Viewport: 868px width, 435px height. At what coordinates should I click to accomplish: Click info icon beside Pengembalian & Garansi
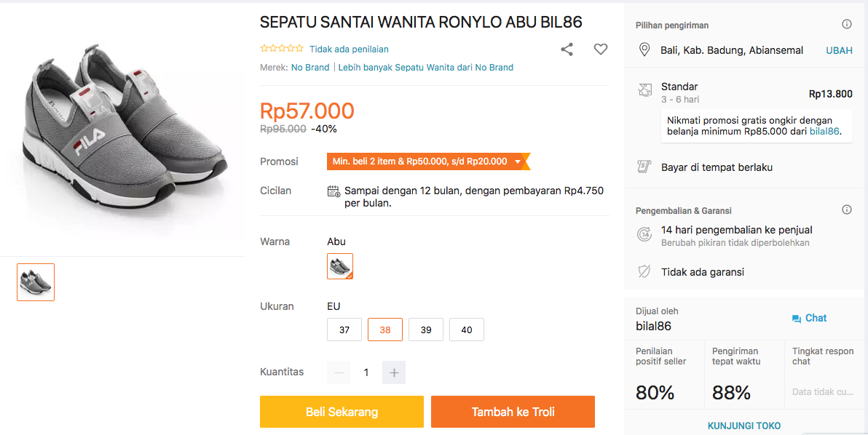point(847,210)
